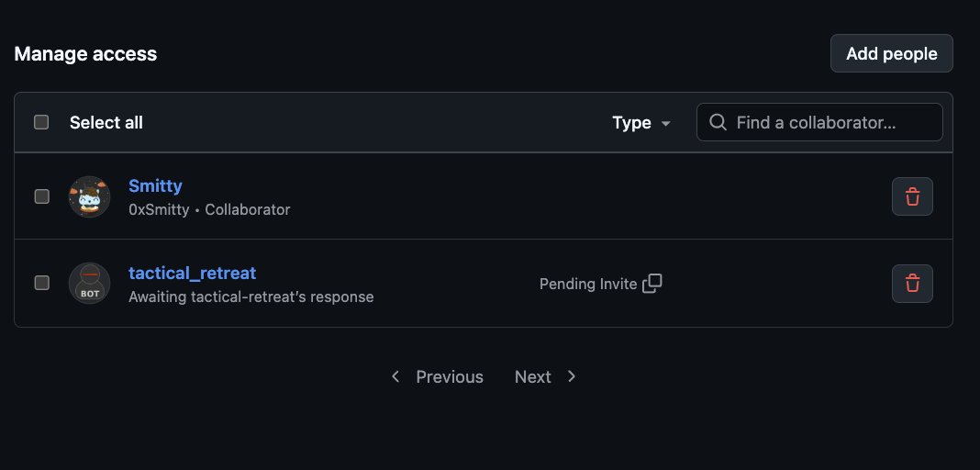Remove Smitty using the trash icon
The image size is (980, 470).
point(912,196)
